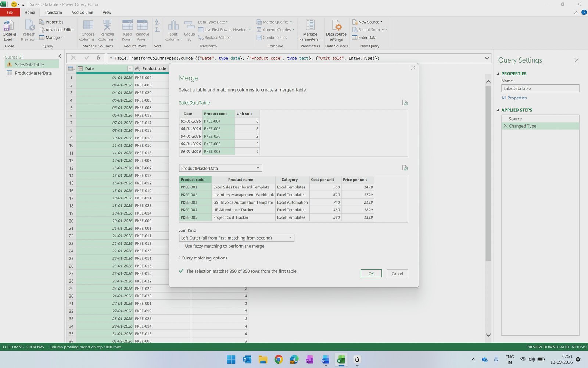588x368 pixels.
Task: Sort descending with the Z-A icon
Action: [157, 29]
